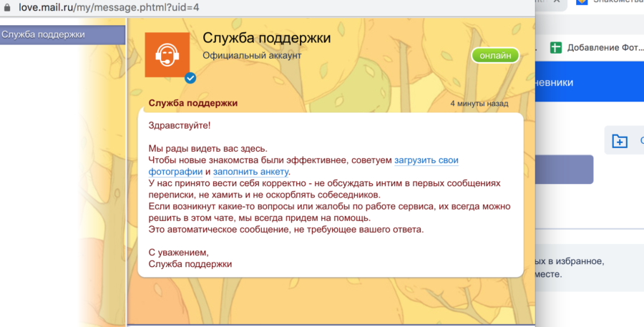Open the orange support headset avatar
Image resolution: width=644 pixels, height=327 pixels.
click(x=167, y=54)
